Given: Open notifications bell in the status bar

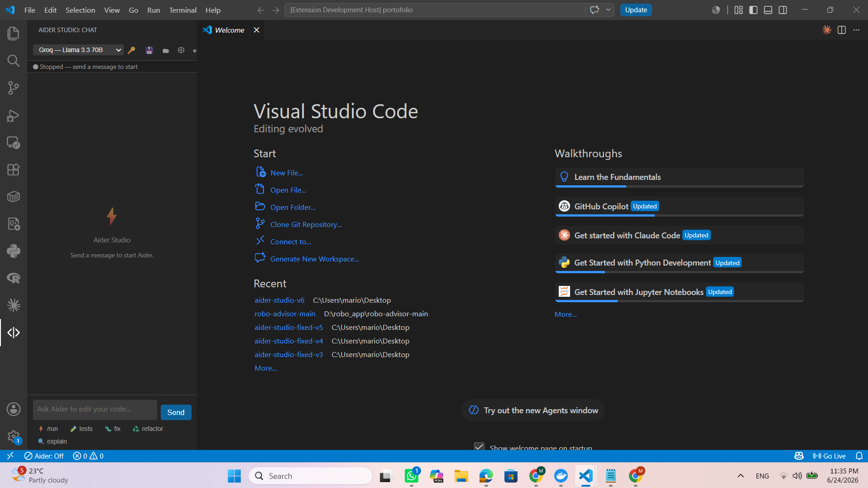Looking at the screenshot, I should pyautogui.click(x=859, y=456).
